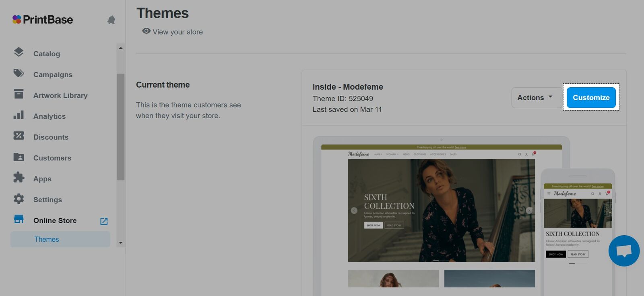The width and height of the screenshot is (644, 296).
Task: Click READ STORY in mobile preview
Action: click(x=578, y=254)
